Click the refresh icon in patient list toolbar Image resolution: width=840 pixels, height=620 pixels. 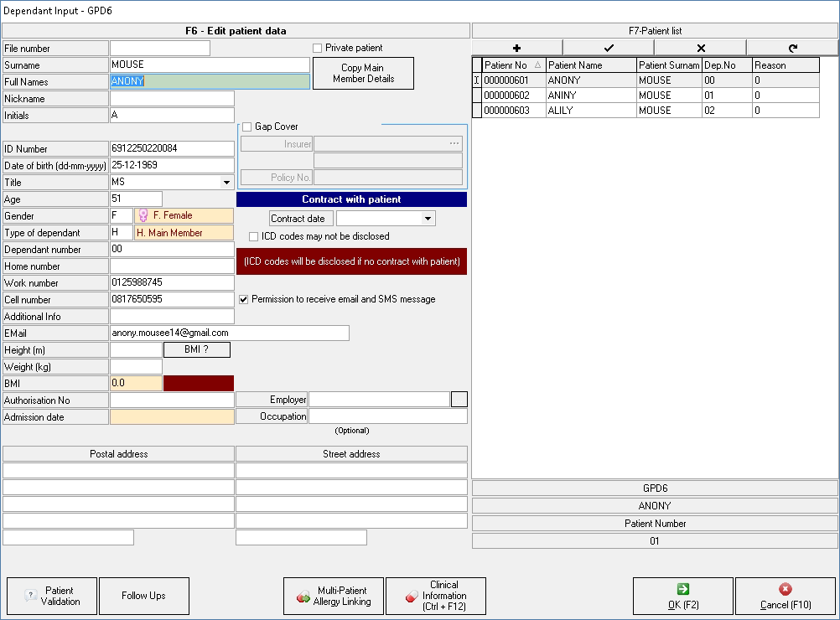click(x=792, y=48)
